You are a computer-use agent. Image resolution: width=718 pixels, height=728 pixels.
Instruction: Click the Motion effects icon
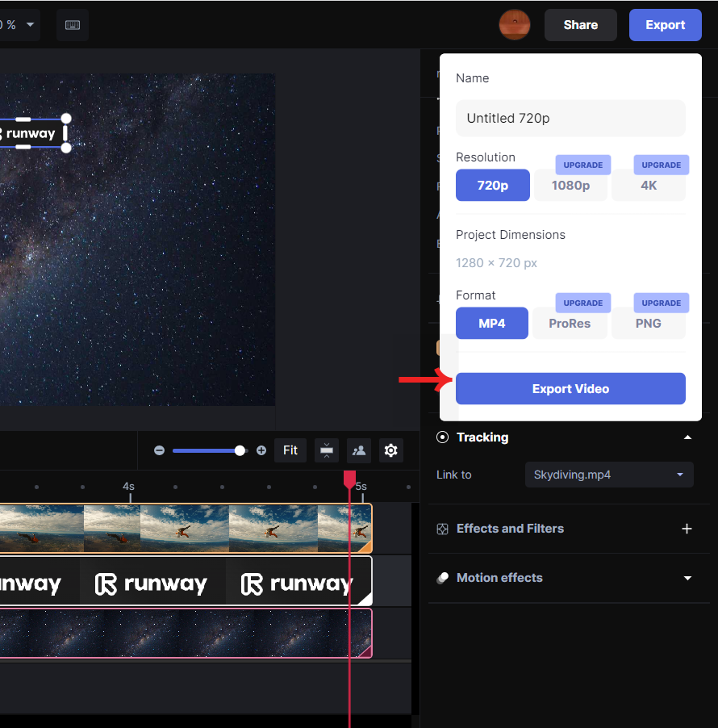click(442, 578)
